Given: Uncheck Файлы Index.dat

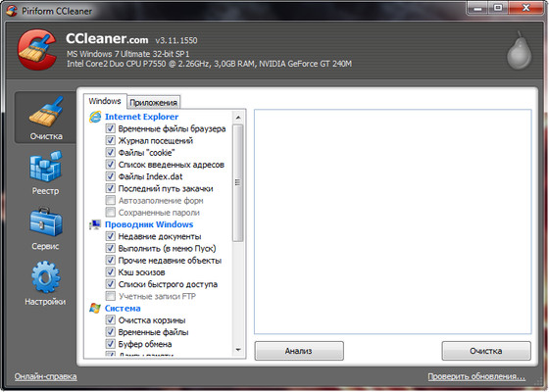Looking at the screenshot, I should click(x=110, y=176).
